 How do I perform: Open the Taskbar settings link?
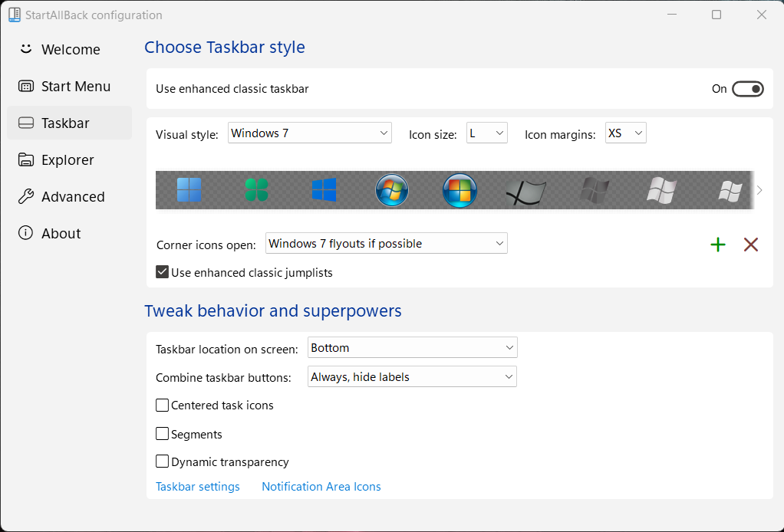197,487
